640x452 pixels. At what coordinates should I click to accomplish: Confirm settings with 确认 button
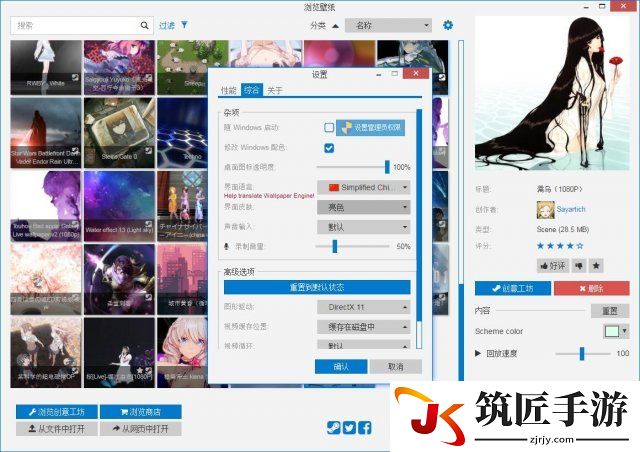click(x=341, y=367)
